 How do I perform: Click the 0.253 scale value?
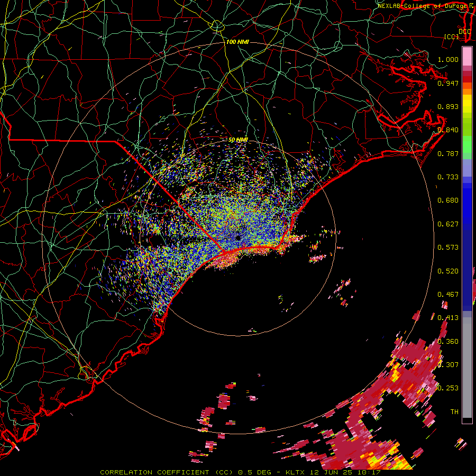coord(448,388)
